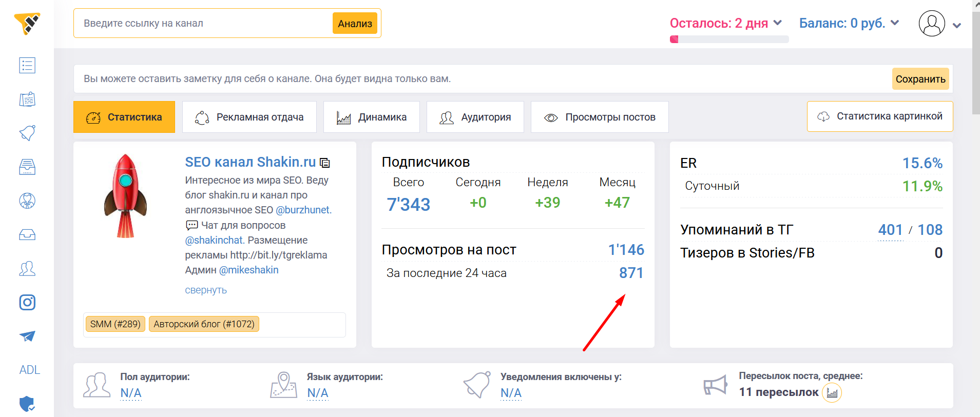This screenshot has width=980, height=417.
Task: Open the shield check sidebar icon
Action: (x=27, y=404)
